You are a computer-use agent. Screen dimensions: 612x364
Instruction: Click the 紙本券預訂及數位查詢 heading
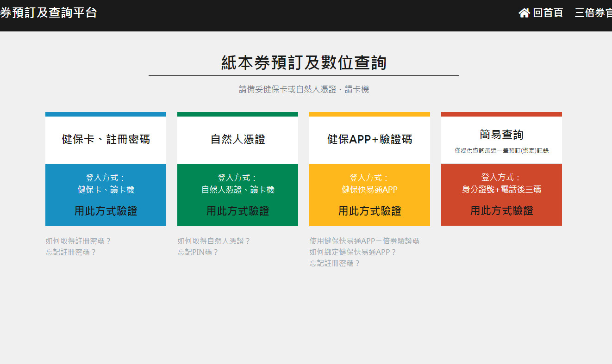coord(304,62)
